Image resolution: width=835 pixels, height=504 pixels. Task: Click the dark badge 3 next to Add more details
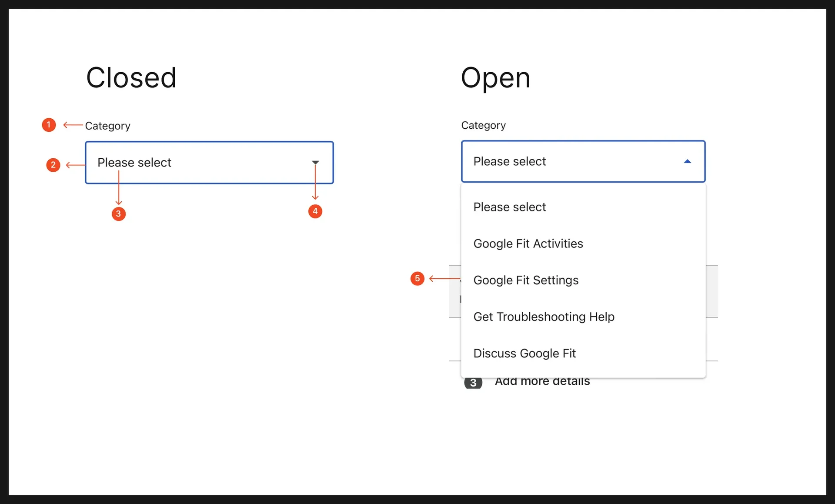[474, 383]
